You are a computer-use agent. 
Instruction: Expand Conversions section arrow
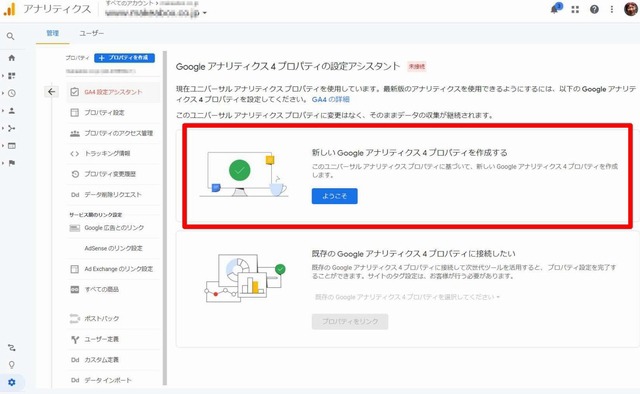pos(3,163)
